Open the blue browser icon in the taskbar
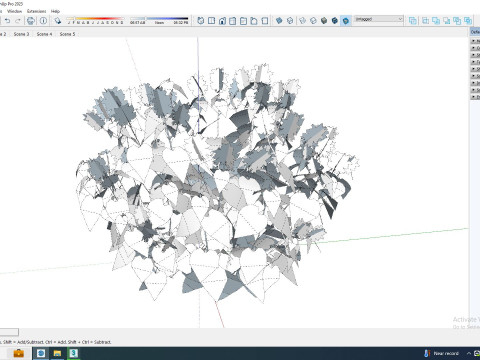 tap(41, 353)
